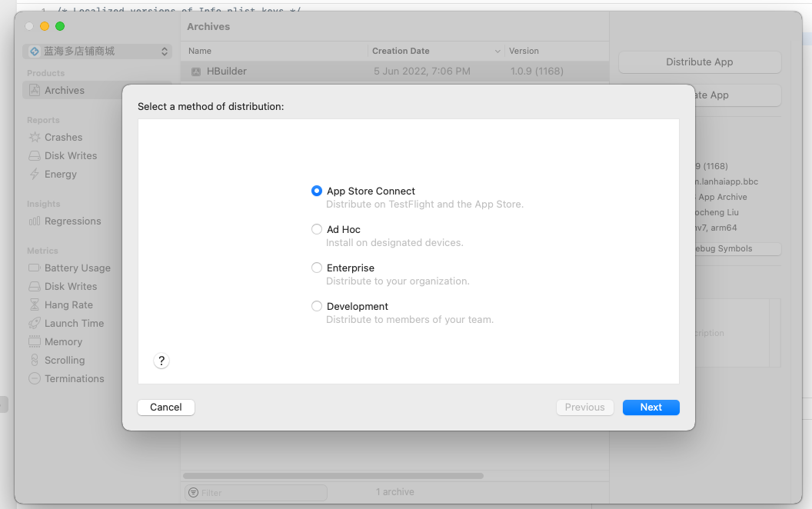
Task: Open Regressions under Insights
Action: point(72,221)
